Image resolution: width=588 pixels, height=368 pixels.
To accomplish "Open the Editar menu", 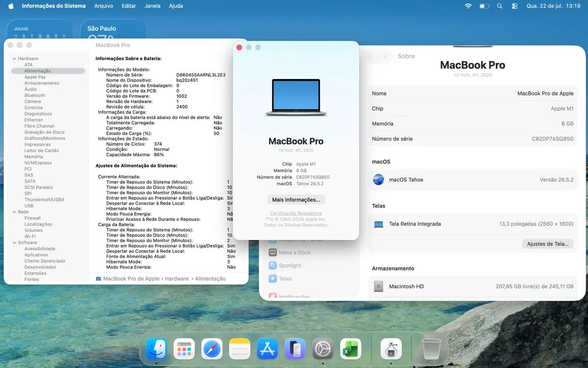I will coord(129,6).
